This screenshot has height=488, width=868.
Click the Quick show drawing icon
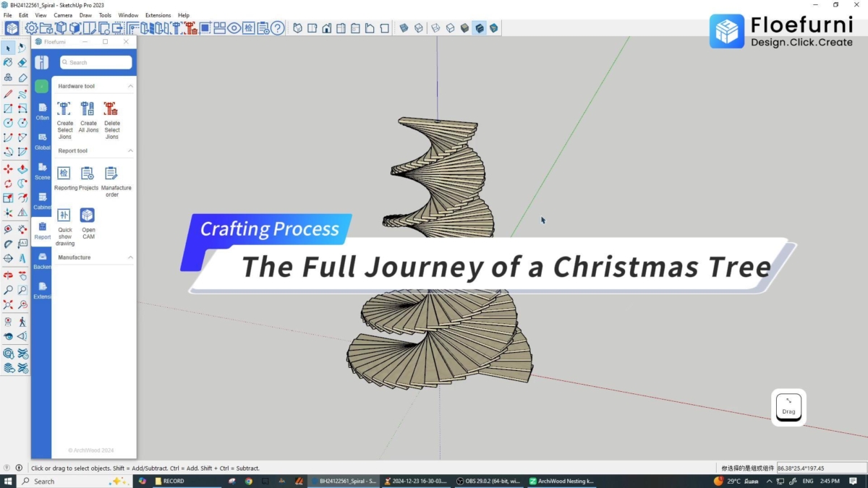[x=64, y=215]
